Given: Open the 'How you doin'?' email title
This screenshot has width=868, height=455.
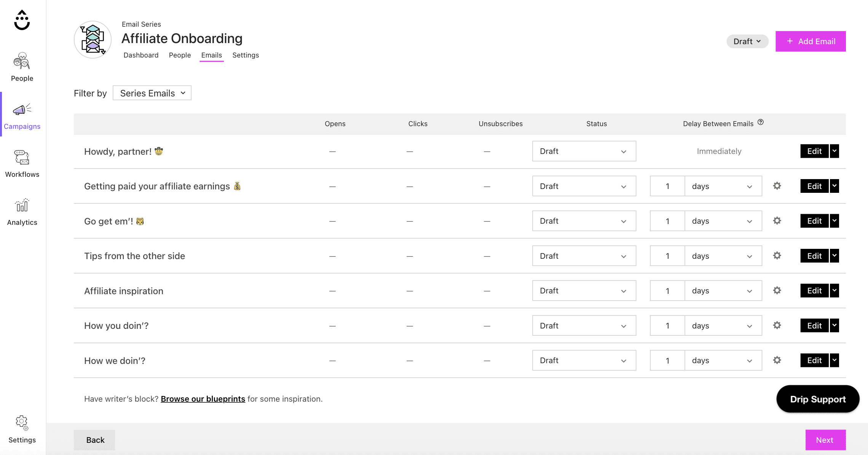Looking at the screenshot, I should pos(116,325).
